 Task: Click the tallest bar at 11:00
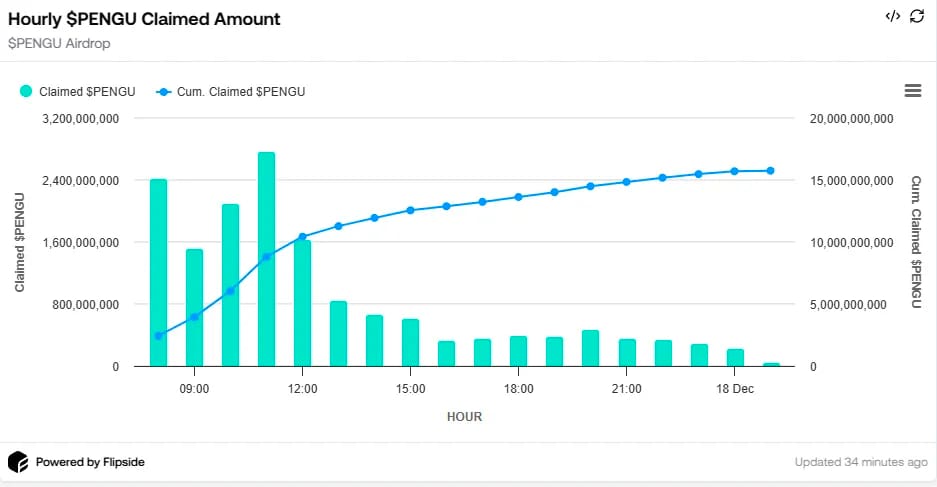click(x=267, y=259)
